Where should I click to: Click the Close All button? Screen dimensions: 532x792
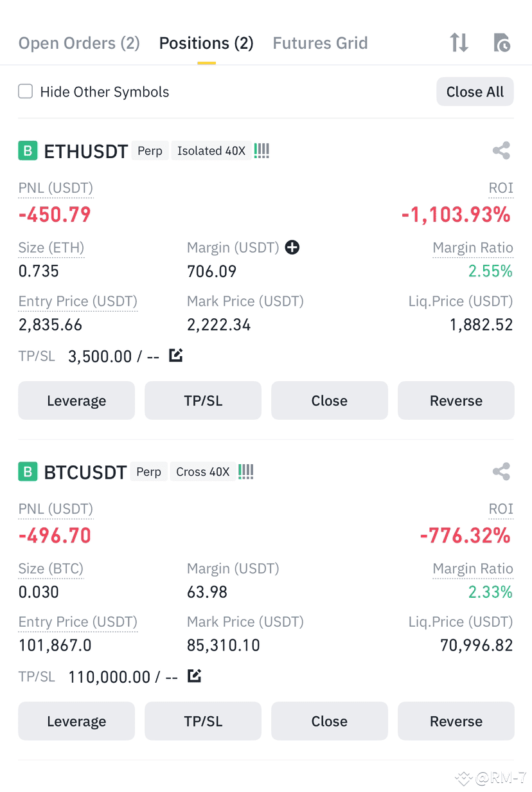click(475, 92)
